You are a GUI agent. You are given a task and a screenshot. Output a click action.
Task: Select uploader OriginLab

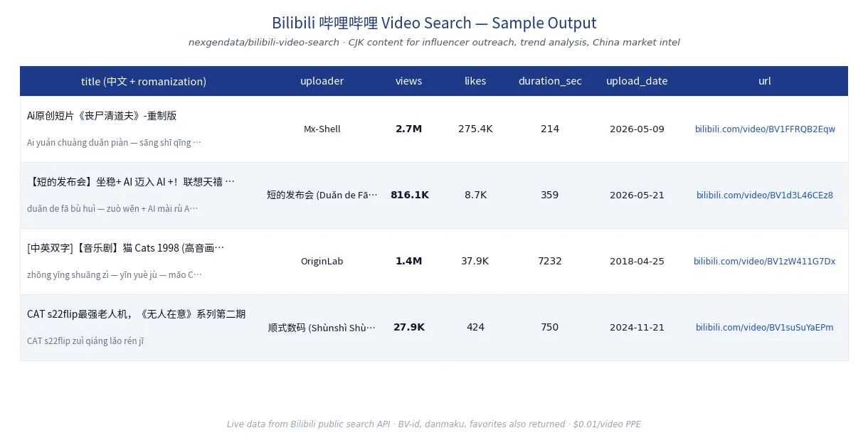pyautogui.click(x=322, y=261)
